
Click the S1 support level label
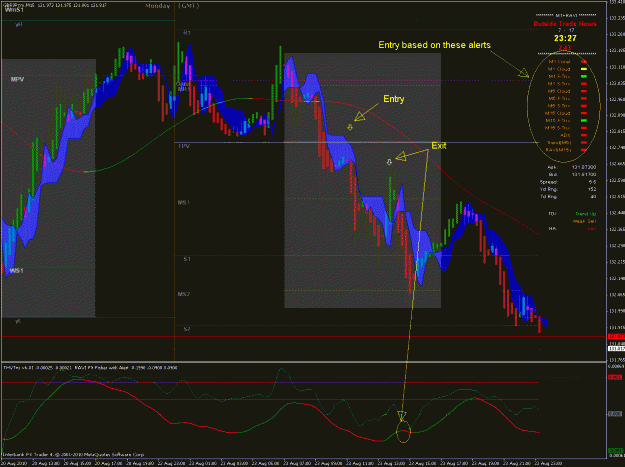(x=187, y=259)
